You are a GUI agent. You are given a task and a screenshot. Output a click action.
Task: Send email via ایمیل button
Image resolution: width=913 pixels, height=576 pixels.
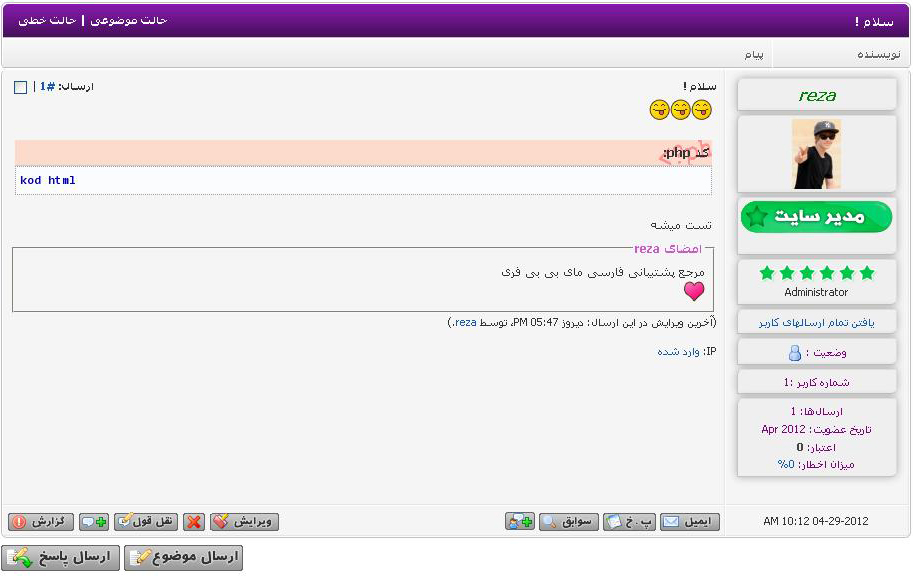coord(690,521)
